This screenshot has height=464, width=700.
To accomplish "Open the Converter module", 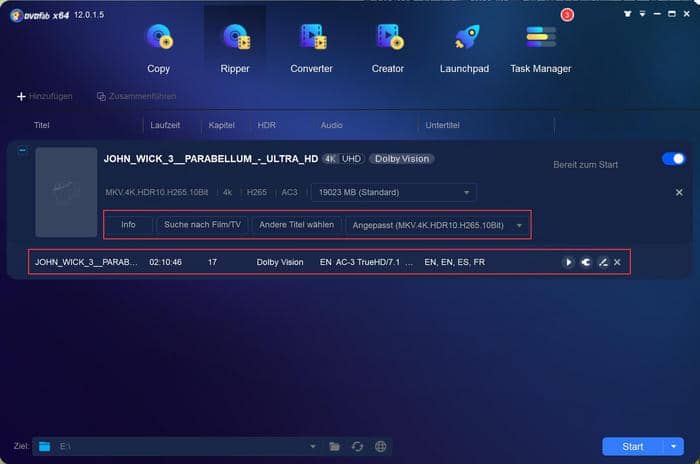I will point(311,49).
